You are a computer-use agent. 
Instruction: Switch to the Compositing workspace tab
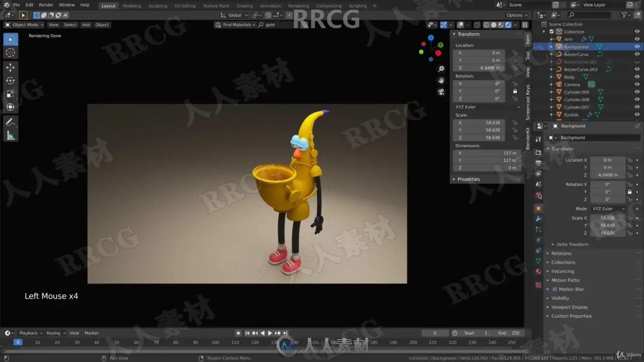(329, 6)
